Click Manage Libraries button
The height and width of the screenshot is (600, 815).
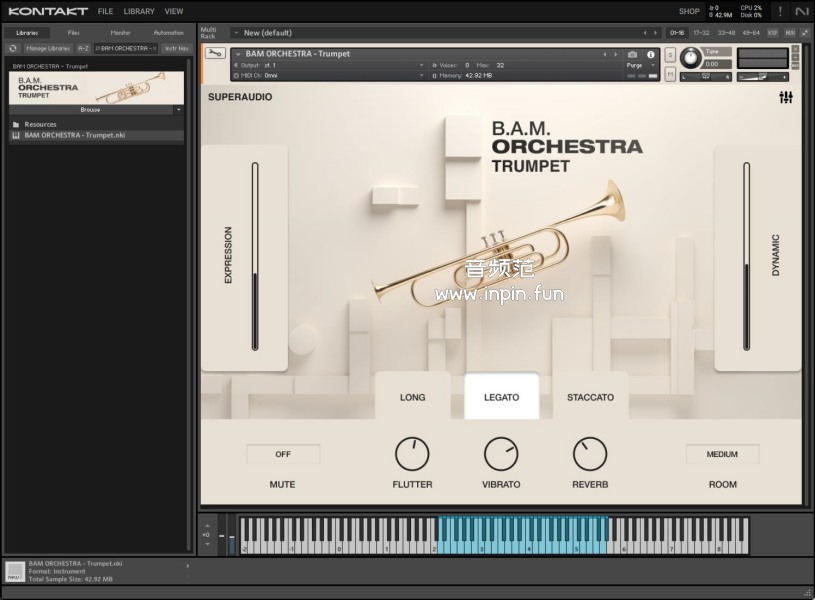pos(48,48)
